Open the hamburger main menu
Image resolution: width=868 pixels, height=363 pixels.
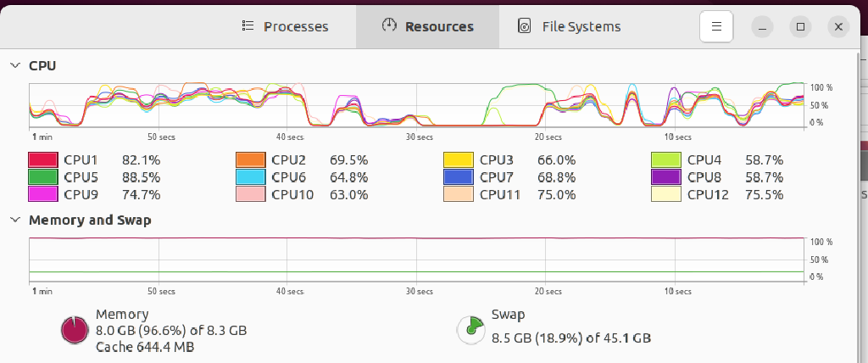[x=716, y=26]
